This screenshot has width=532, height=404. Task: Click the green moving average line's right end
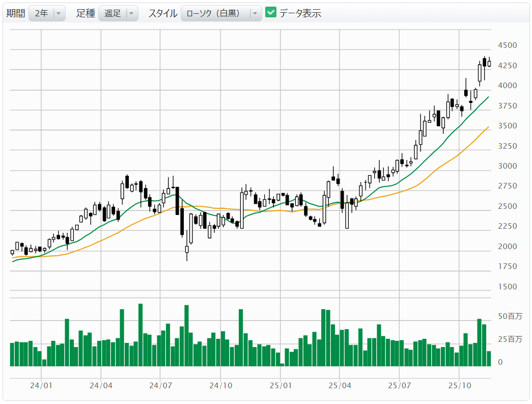(x=488, y=97)
